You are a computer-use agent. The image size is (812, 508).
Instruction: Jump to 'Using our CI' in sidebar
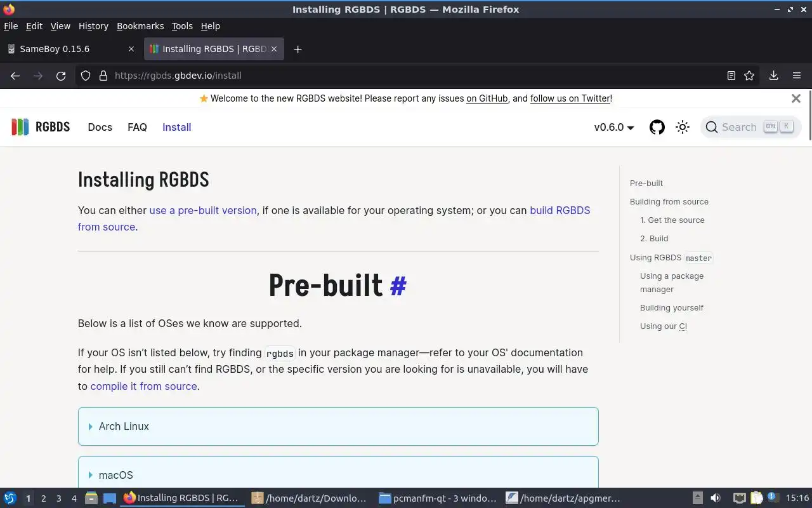click(664, 326)
